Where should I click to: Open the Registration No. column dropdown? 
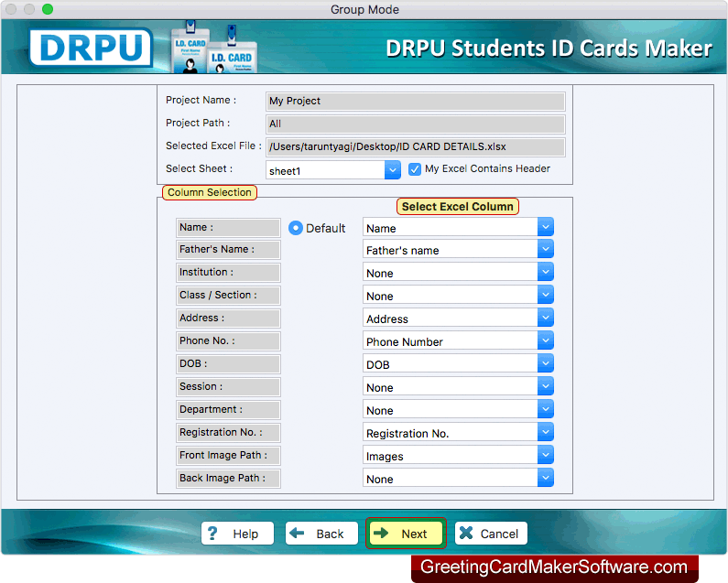tap(546, 433)
